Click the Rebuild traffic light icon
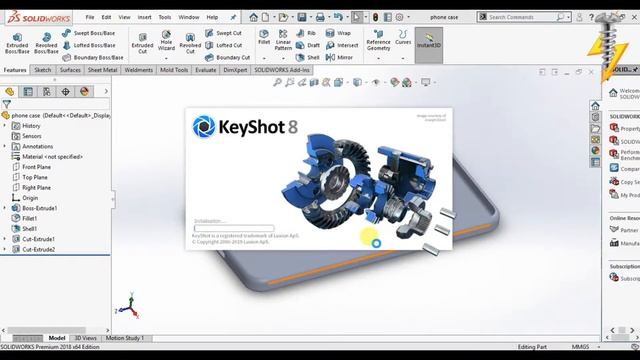The width and height of the screenshot is (640, 360). 376,17
